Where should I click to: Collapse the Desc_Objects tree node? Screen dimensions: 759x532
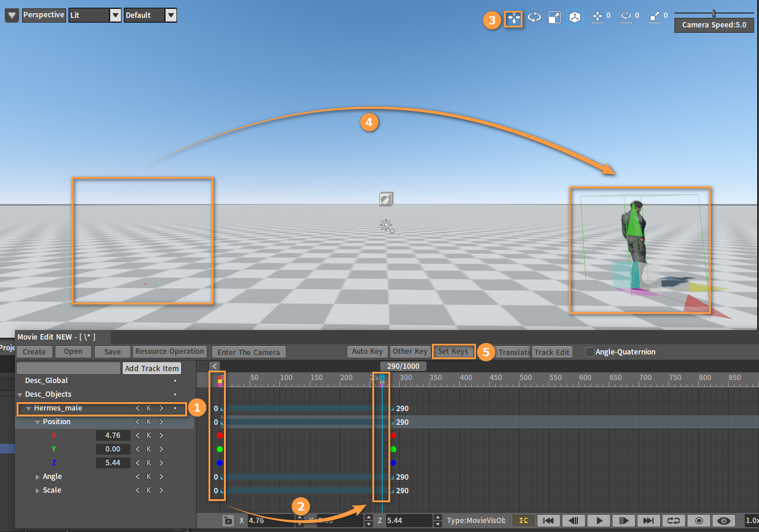[x=20, y=394]
